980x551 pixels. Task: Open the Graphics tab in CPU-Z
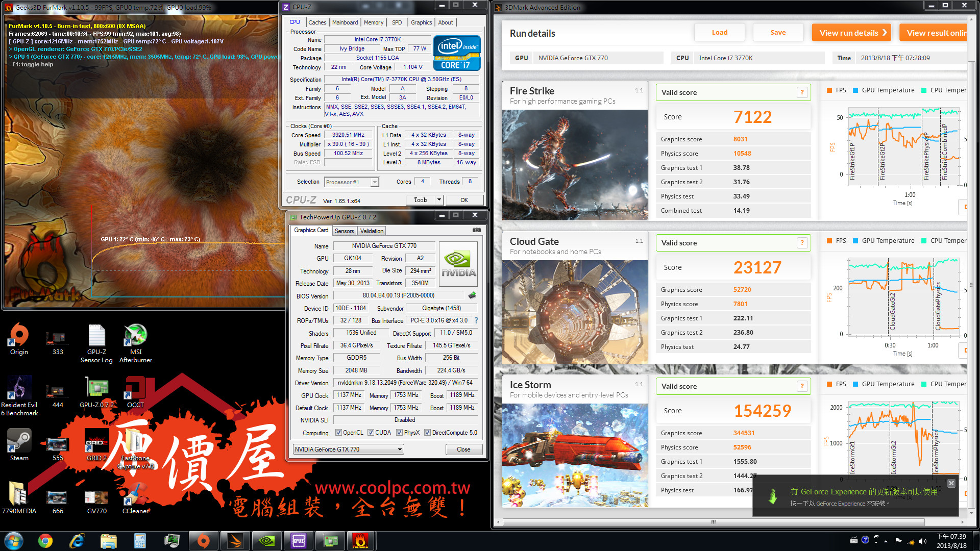tap(421, 22)
